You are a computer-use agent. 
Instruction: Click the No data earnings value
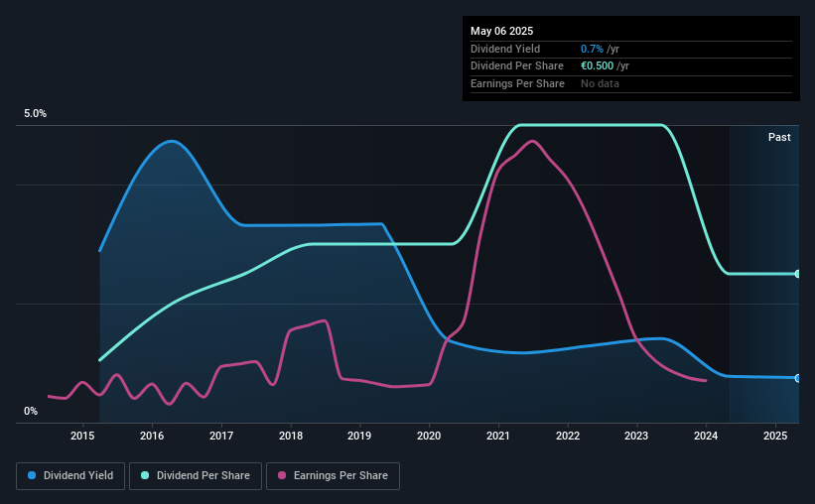point(600,83)
